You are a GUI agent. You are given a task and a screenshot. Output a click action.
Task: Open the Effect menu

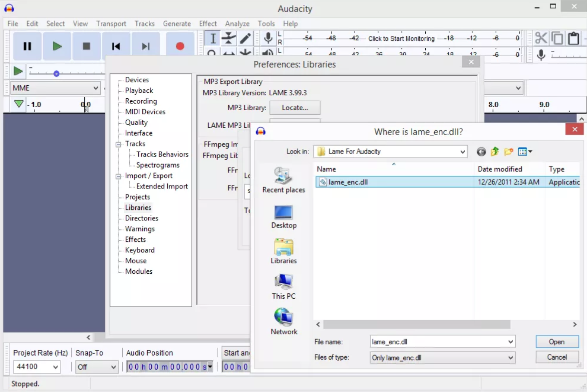click(x=208, y=23)
